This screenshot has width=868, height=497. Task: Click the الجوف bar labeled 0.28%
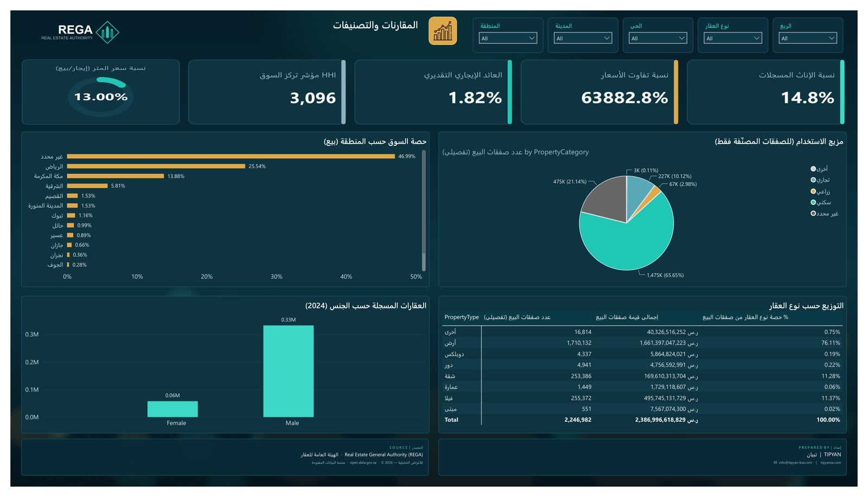pos(68,265)
